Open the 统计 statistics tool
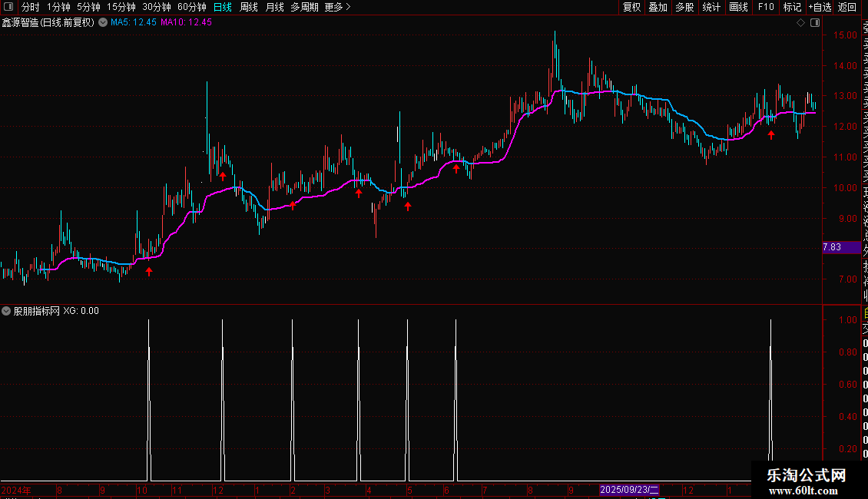Viewport: 868px width, 499px height. coord(711,7)
